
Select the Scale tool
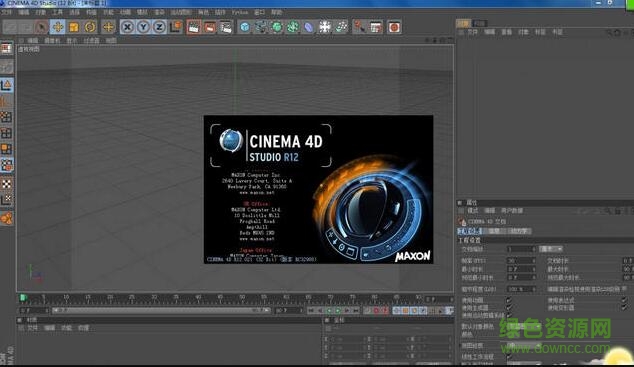pyautogui.click(x=74, y=27)
